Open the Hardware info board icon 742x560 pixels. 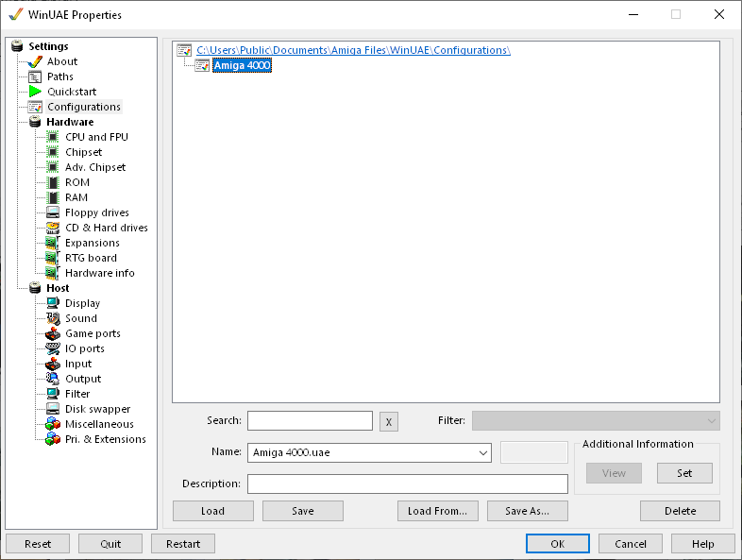point(53,273)
